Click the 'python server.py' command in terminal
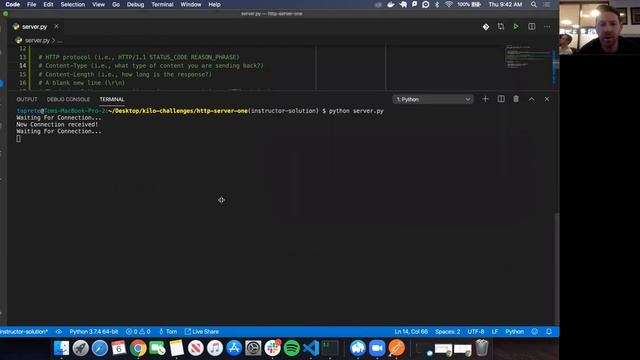 [356, 111]
